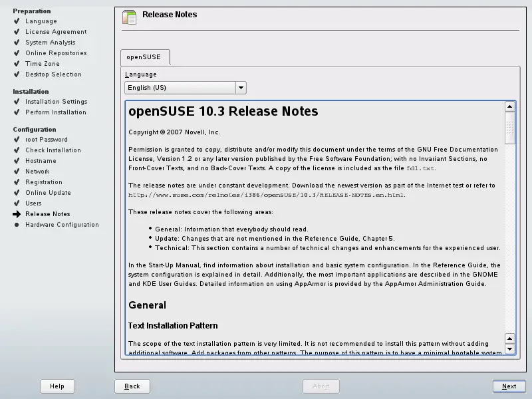The image size is (532, 399).
Task: Click the bullet starting with "Technical: This section"
Action: click(x=328, y=248)
